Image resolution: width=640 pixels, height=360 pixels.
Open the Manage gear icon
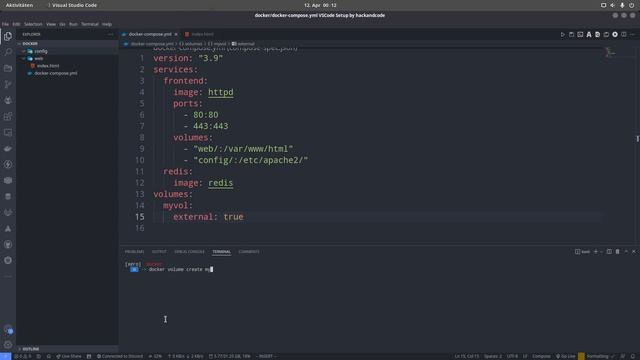(8, 345)
